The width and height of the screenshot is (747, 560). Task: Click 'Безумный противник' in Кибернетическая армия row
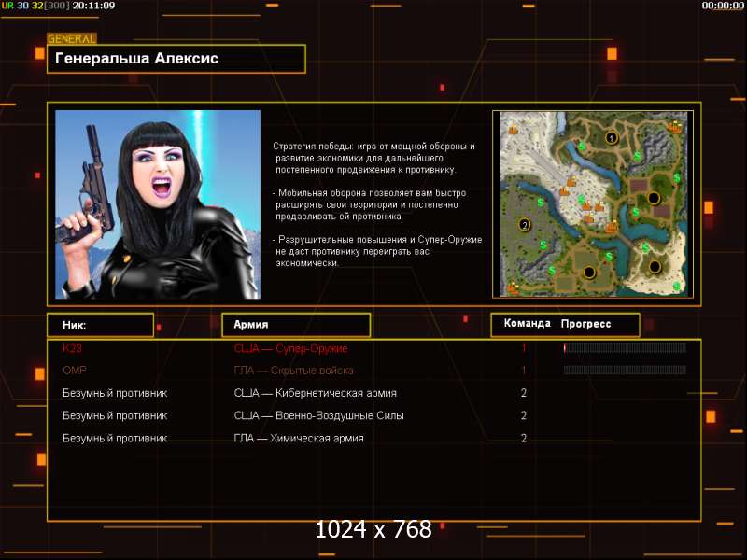[x=115, y=393]
